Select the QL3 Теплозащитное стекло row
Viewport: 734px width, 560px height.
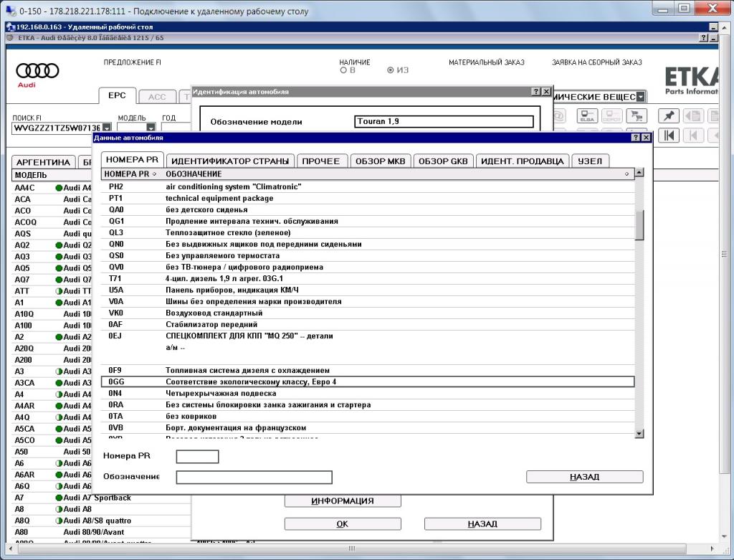(368, 233)
